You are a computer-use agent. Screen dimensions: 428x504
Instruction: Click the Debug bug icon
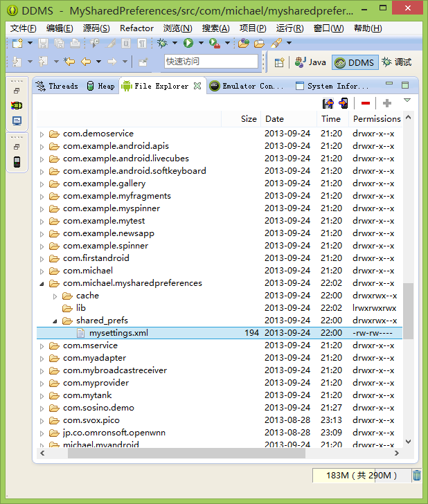pyautogui.click(x=162, y=43)
